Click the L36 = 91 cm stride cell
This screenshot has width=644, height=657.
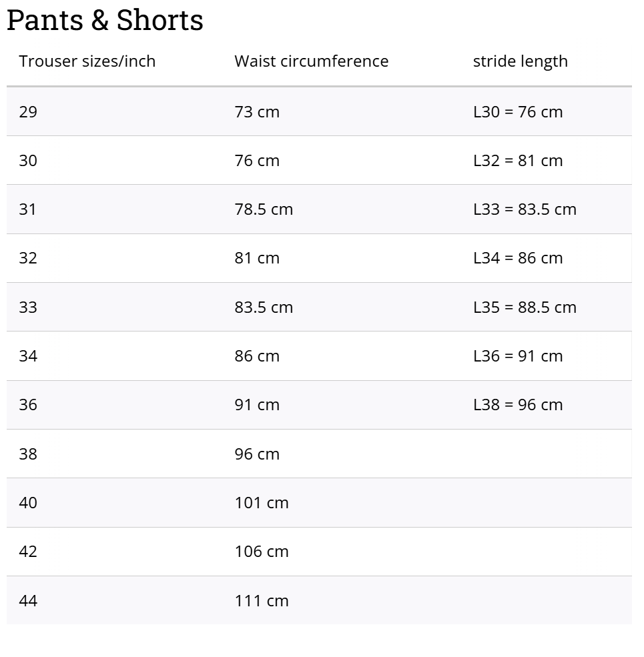(518, 356)
